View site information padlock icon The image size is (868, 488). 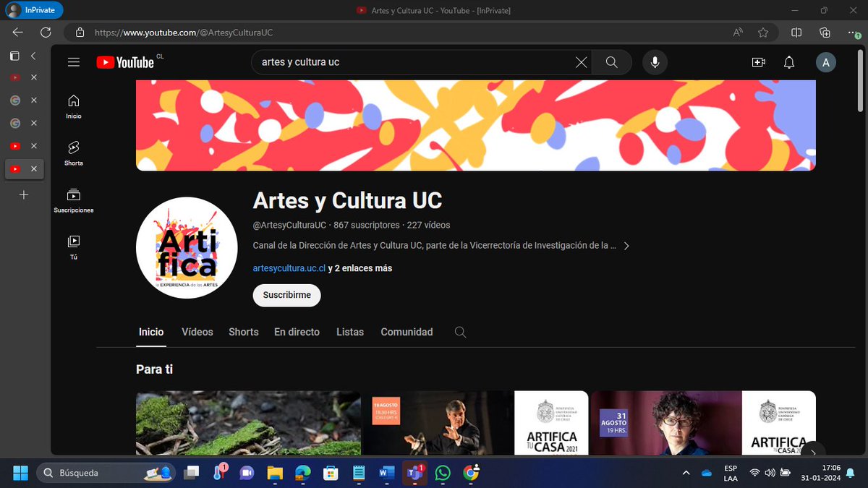80,33
